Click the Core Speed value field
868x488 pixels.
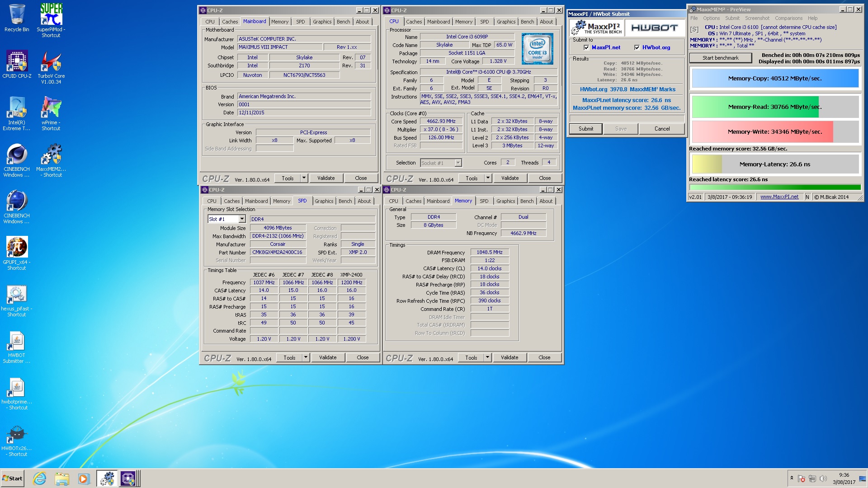coord(441,121)
